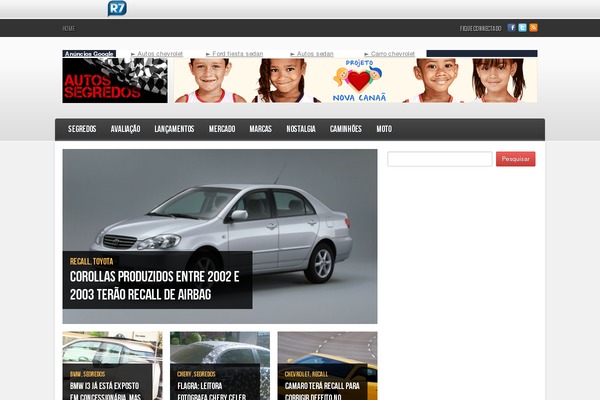Open the Nostalgia menu section
The height and width of the screenshot is (400, 600).
click(x=301, y=129)
